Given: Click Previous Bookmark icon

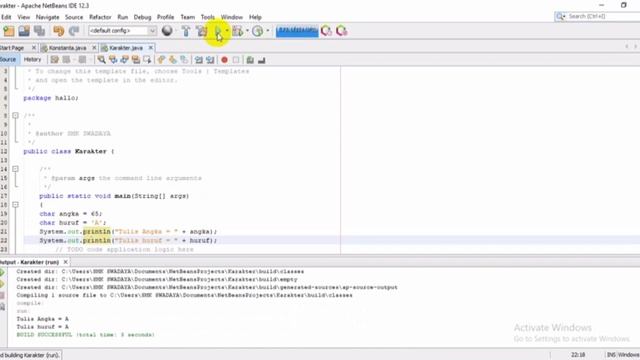Looking at the screenshot, I should [162, 60].
